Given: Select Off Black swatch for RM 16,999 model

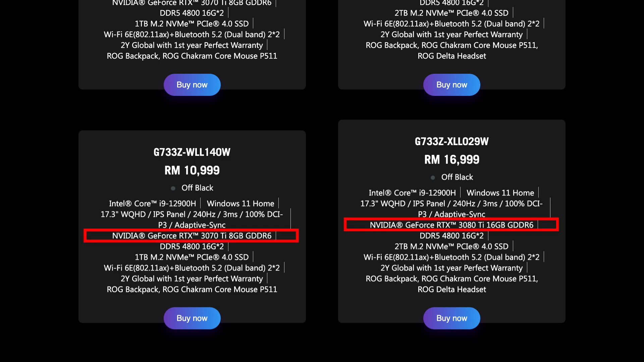Looking at the screenshot, I should [433, 178].
